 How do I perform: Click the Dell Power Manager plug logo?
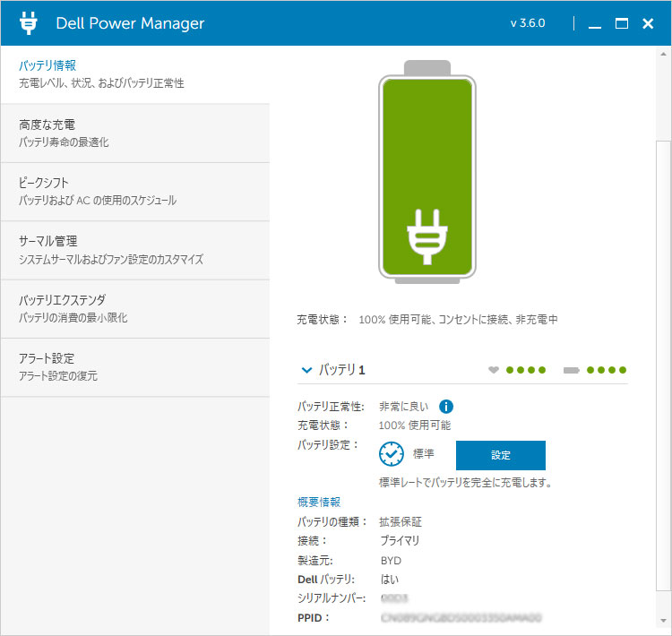29,22
